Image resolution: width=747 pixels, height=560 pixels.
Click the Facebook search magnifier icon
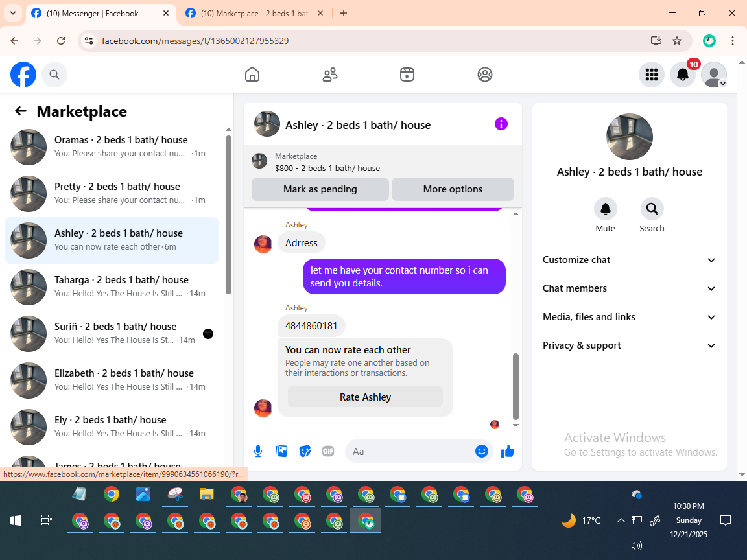point(54,75)
